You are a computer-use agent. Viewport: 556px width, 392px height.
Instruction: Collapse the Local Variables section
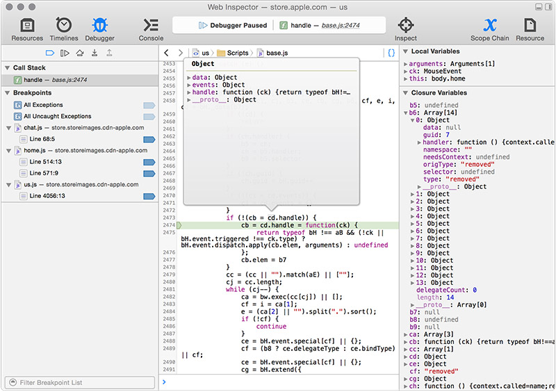pos(406,51)
